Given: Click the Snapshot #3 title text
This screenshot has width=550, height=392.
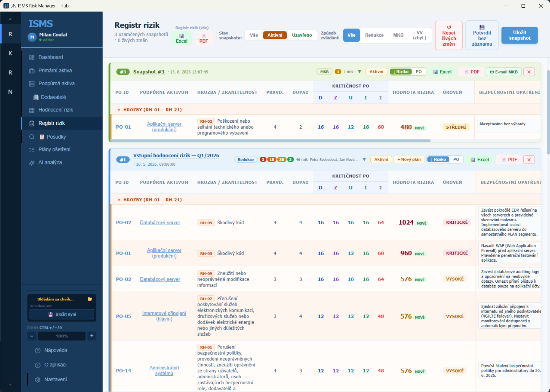Looking at the screenshot, I should click(149, 72).
